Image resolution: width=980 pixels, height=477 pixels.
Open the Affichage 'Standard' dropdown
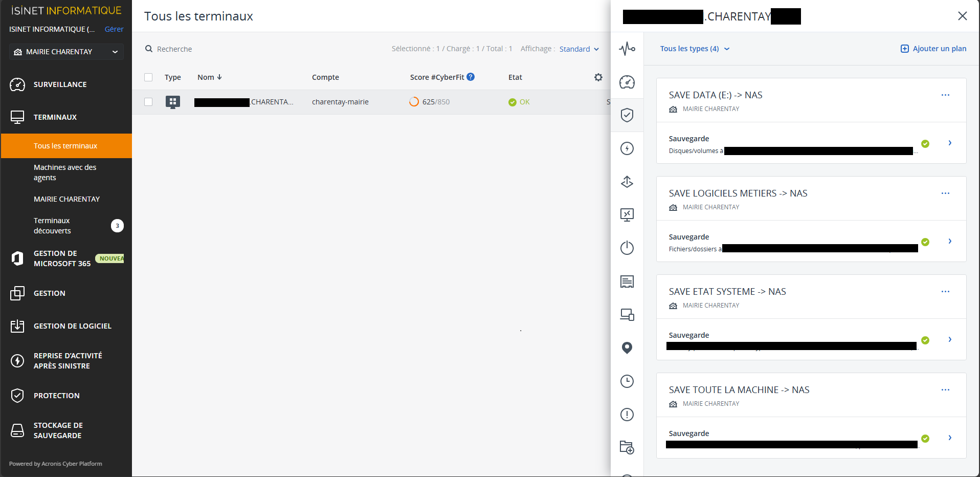578,49
